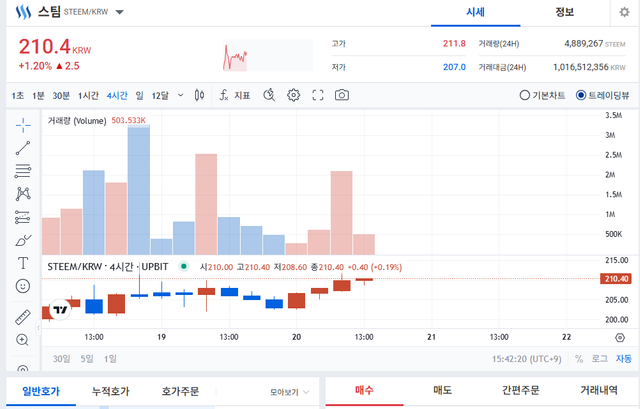Click the chart axis settings target icon
The height and width of the screenshot is (409, 640).
[620, 338]
